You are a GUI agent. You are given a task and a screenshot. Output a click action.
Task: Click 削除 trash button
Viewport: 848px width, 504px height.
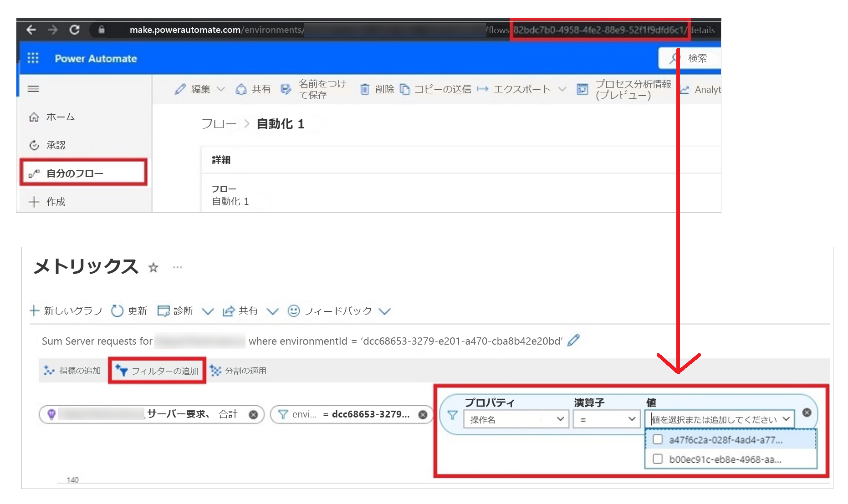pyautogui.click(x=377, y=89)
